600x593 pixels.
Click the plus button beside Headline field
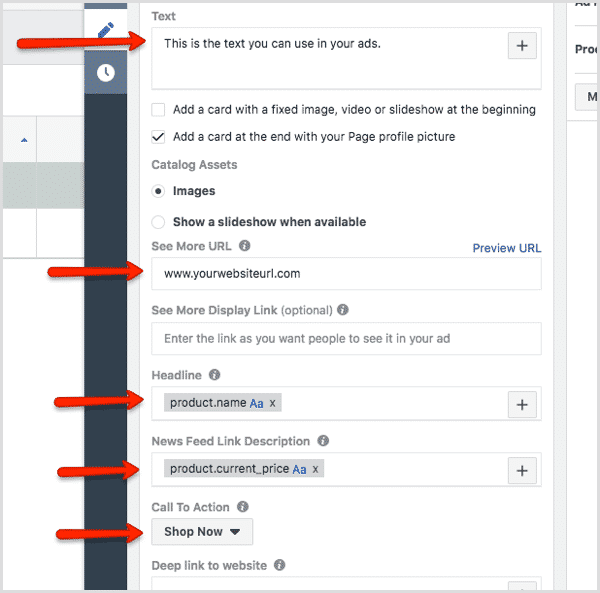click(523, 404)
